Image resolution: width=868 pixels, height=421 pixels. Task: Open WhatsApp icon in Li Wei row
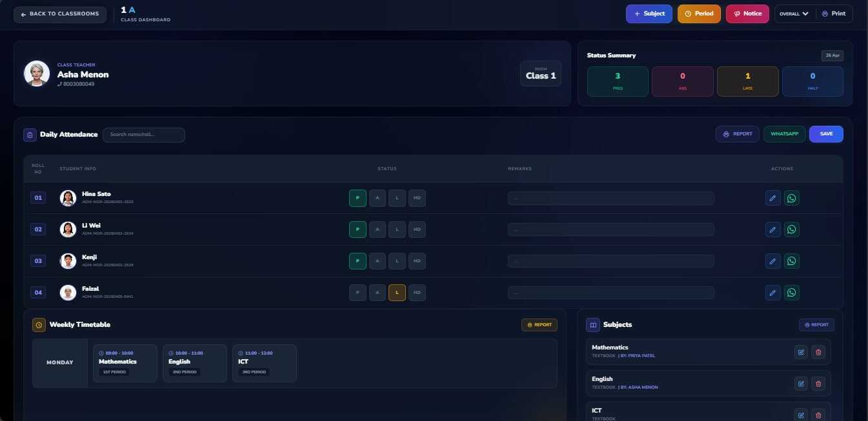tap(792, 230)
